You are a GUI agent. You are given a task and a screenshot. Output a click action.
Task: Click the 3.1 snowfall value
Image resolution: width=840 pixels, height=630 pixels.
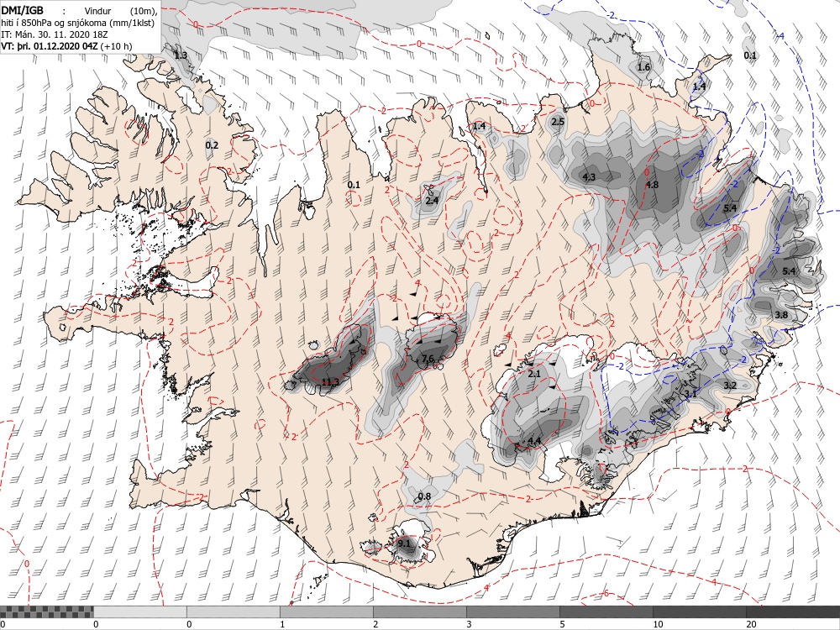(x=690, y=393)
